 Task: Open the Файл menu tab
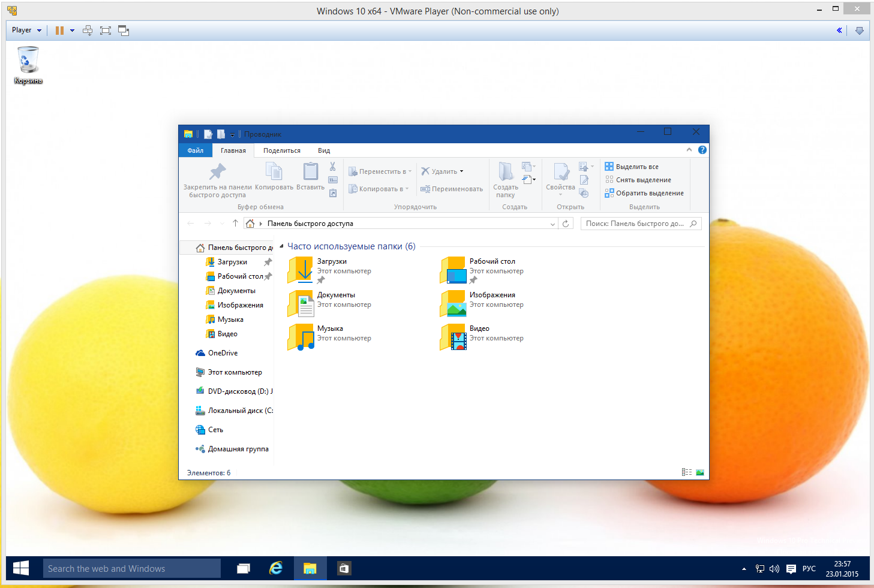[196, 150]
